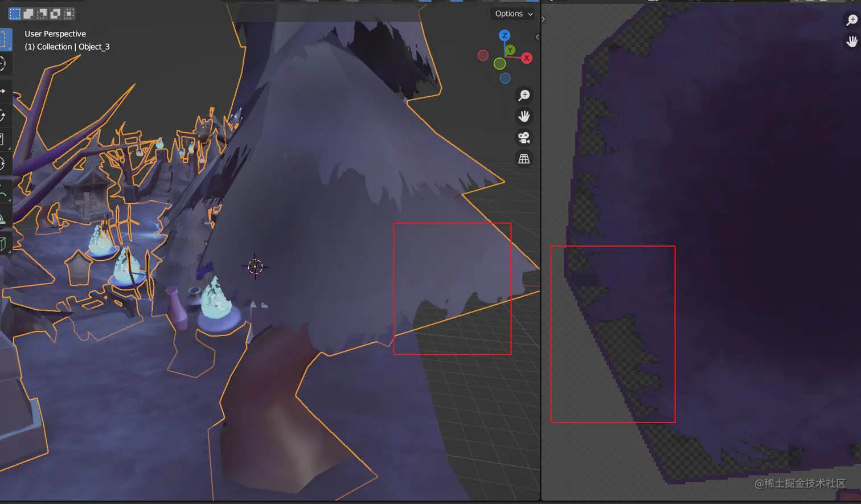
Task: Click the blue Z axis on navigation gizmo
Action: 505,36
